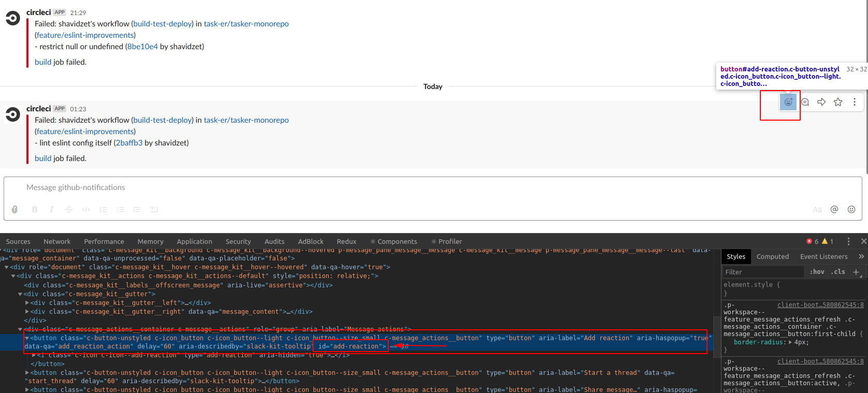Open the 8be10e4 commit link
This screenshot has width=868, height=393.
(142, 47)
